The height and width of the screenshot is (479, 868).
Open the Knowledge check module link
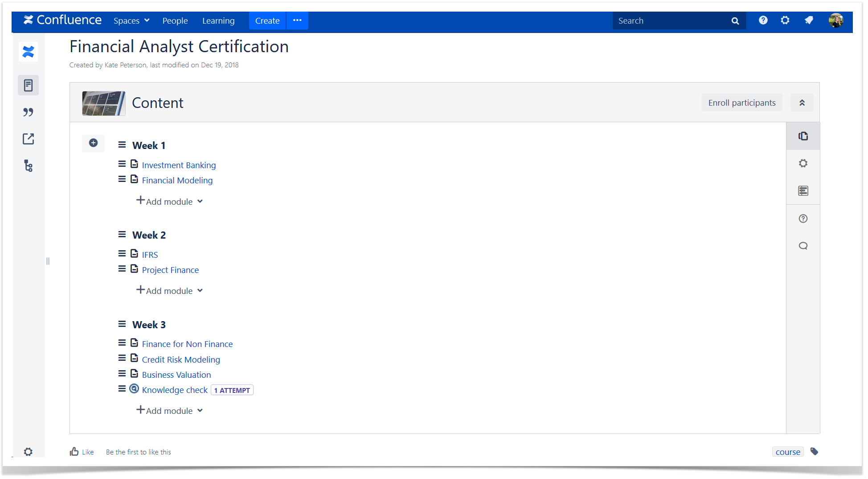click(x=175, y=390)
